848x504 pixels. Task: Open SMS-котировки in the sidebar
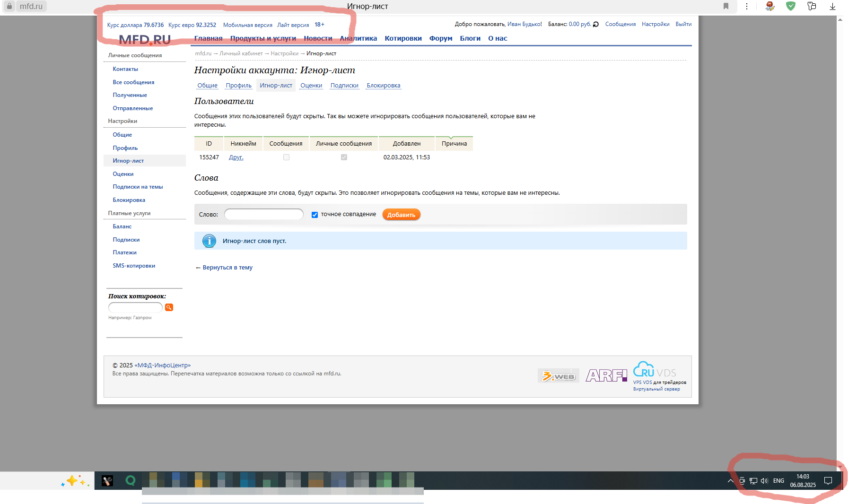[x=134, y=266]
